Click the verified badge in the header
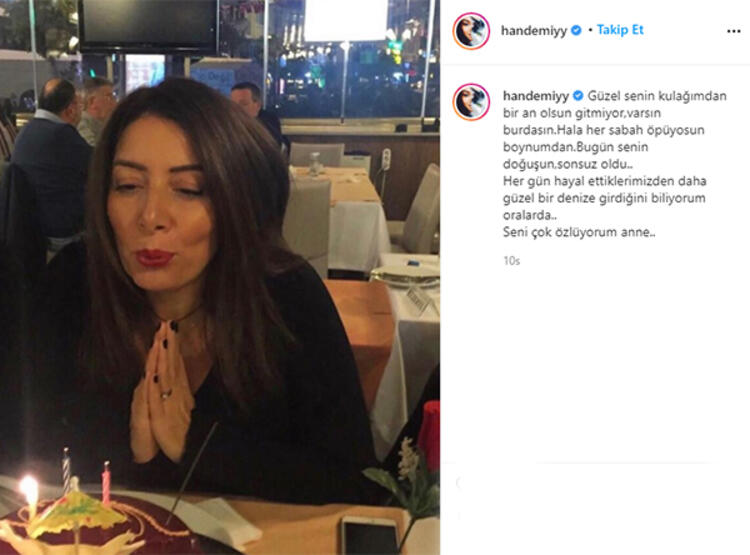 (x=576, y=30)
